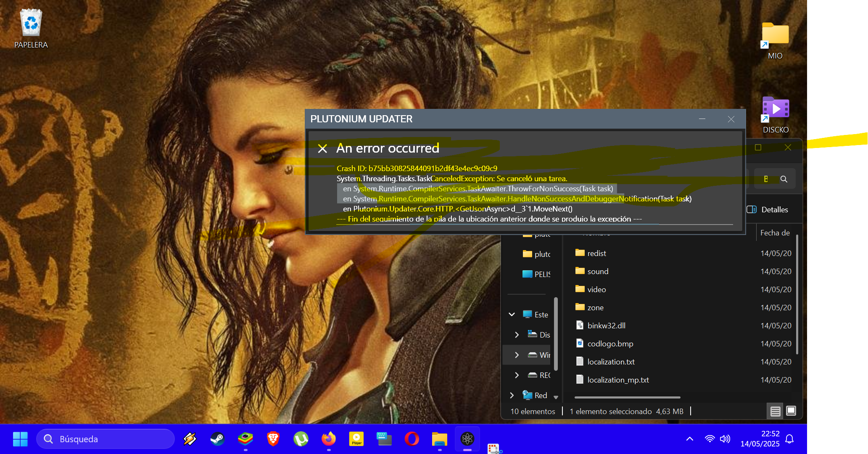Open the notifications bell icon
Viewport: 868px width, 454px height.
click(x=789, y=439)
